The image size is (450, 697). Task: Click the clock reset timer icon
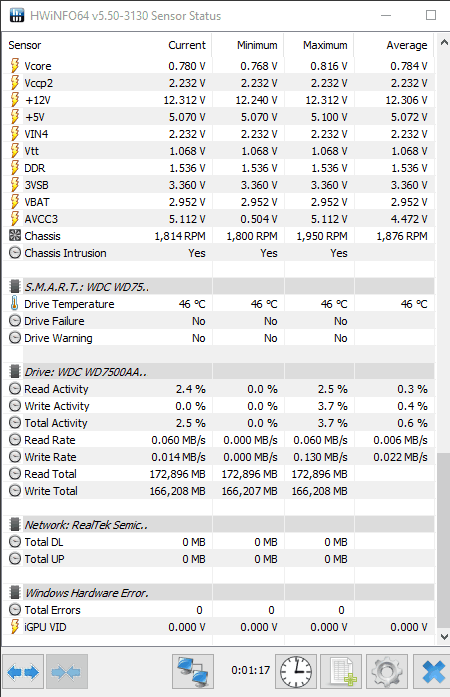[x=296, y=671]
